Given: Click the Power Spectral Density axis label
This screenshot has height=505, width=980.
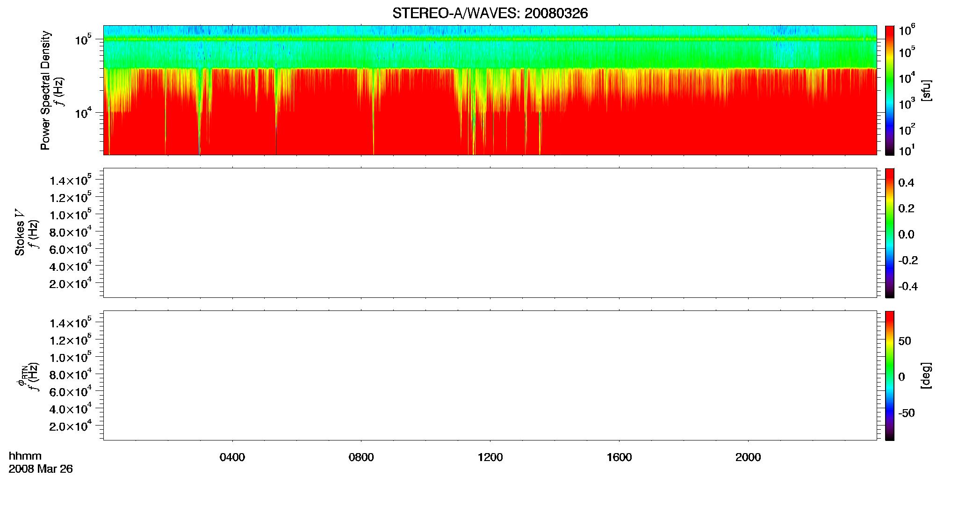Looking at the screenshot, I should [x=45, y=90].
